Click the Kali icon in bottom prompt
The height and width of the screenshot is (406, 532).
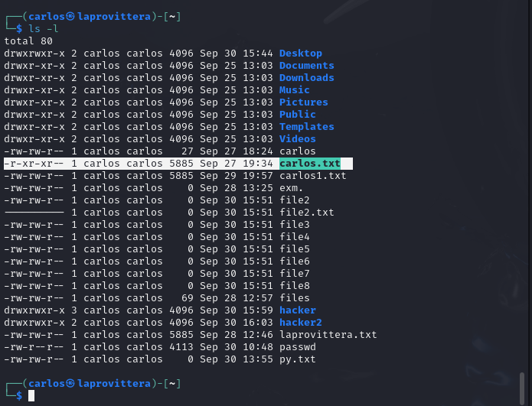(70, 383)
